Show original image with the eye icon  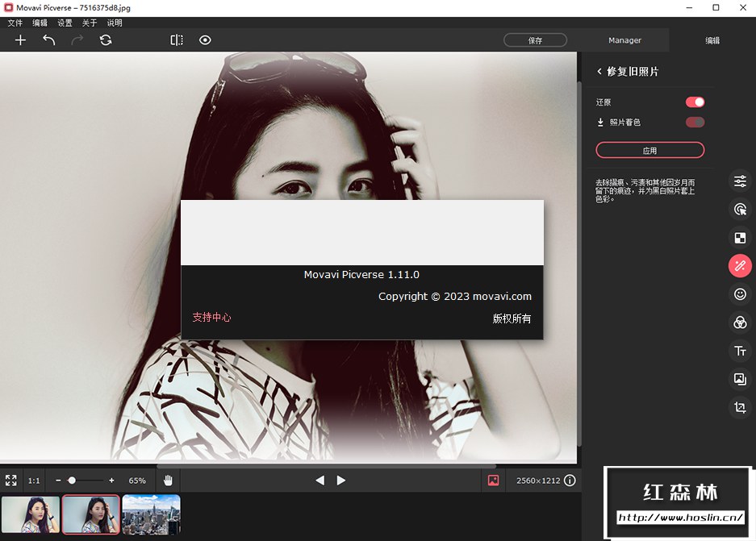tap(205, 40)
